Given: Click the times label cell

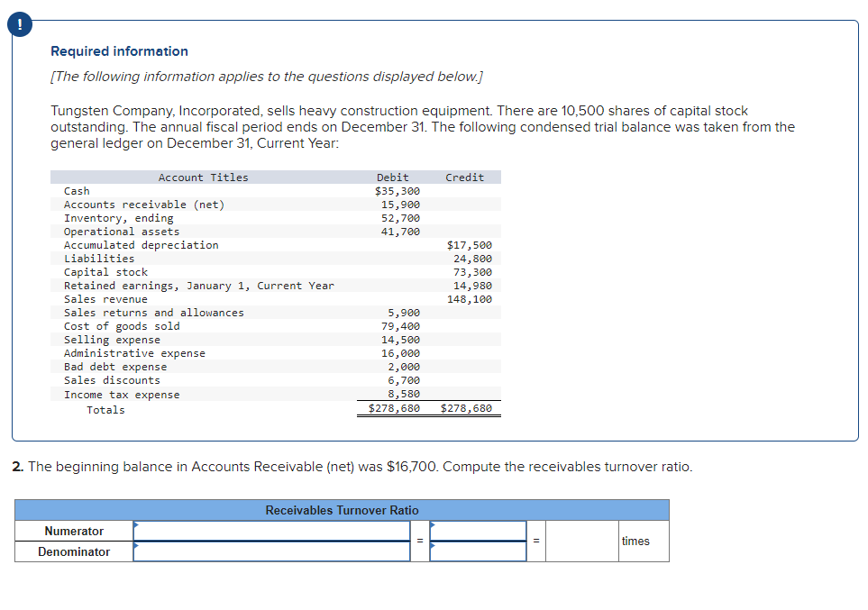Looking at the screenshot, I should 635,541.
